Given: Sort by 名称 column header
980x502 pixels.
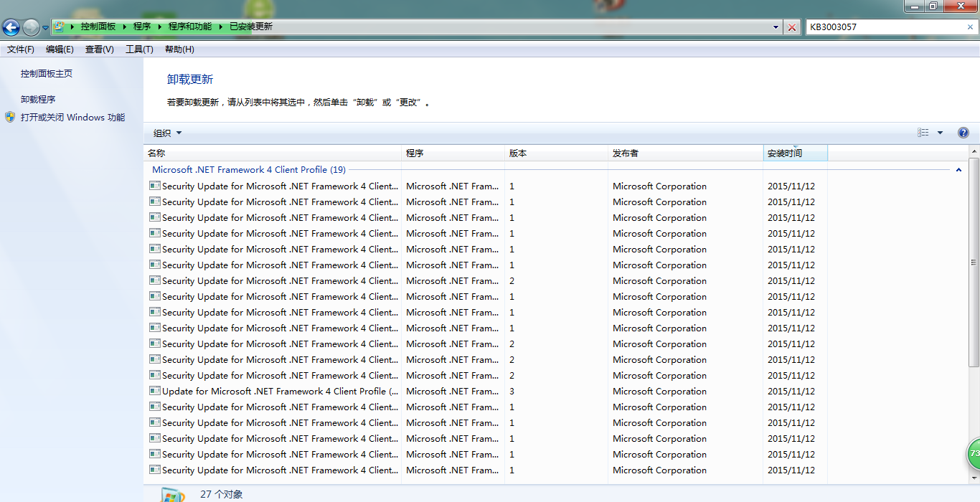Looking at the screenshot, I should tap(273, 153).
